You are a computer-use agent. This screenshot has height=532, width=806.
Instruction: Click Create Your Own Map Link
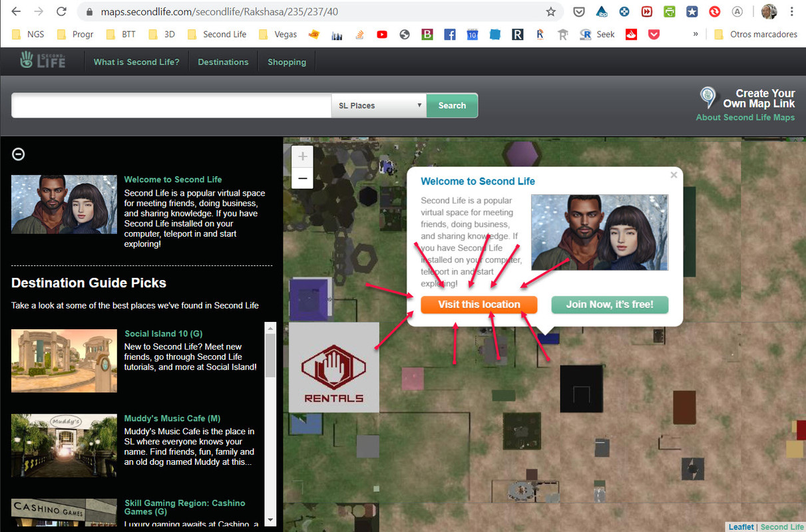pos(759,98)
